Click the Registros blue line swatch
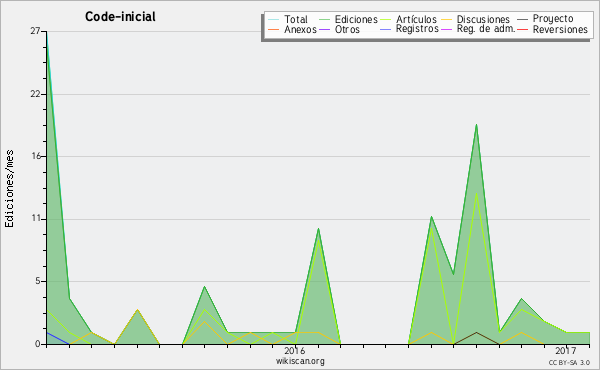 pos(386,29)
